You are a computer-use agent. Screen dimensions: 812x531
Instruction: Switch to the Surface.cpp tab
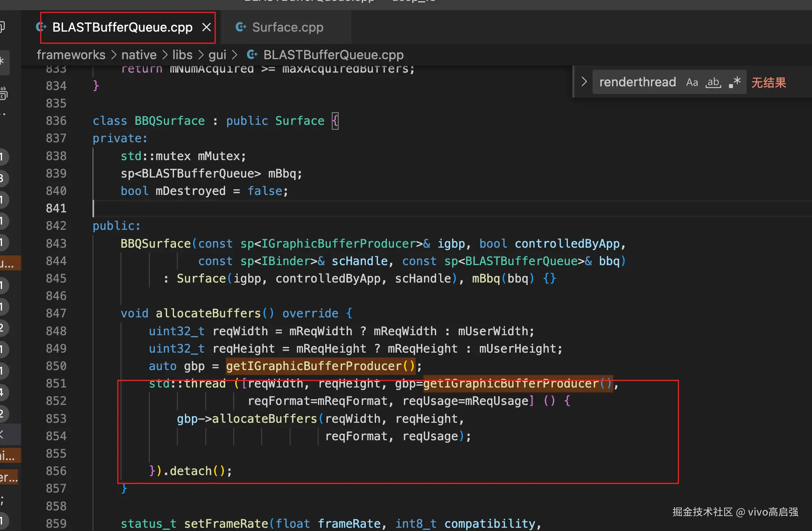[287, 28]
